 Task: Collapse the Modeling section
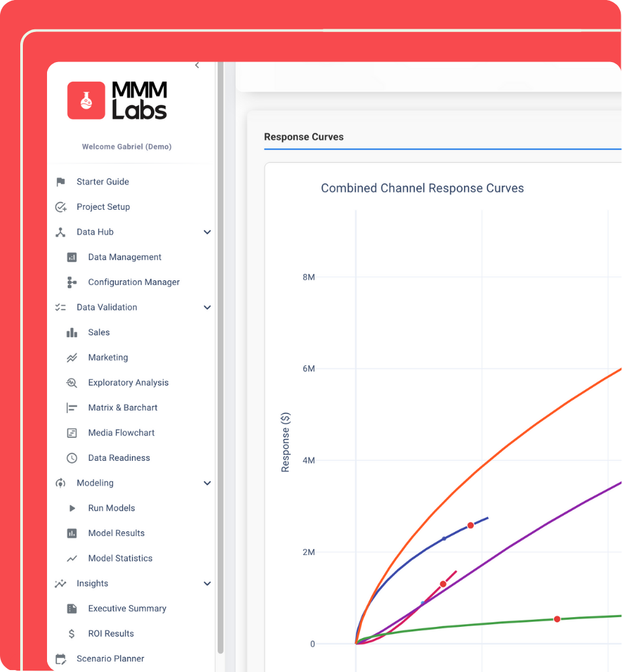coord(207,483)
